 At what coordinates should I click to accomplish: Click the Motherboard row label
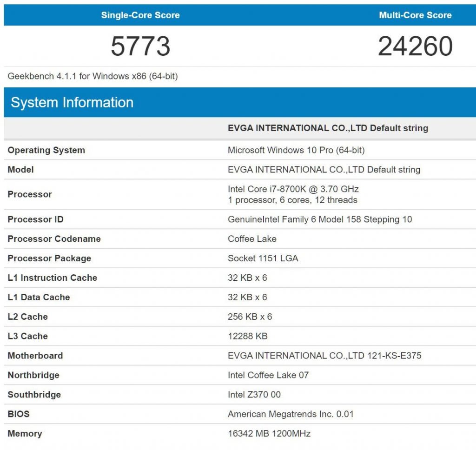click(35, 356)
